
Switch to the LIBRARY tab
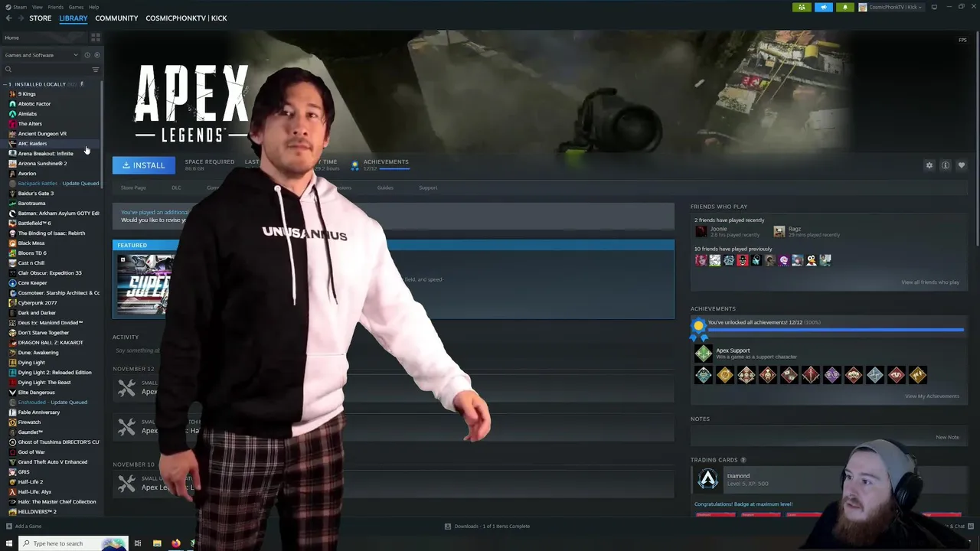pyautogui.click(x=73, y=18)
